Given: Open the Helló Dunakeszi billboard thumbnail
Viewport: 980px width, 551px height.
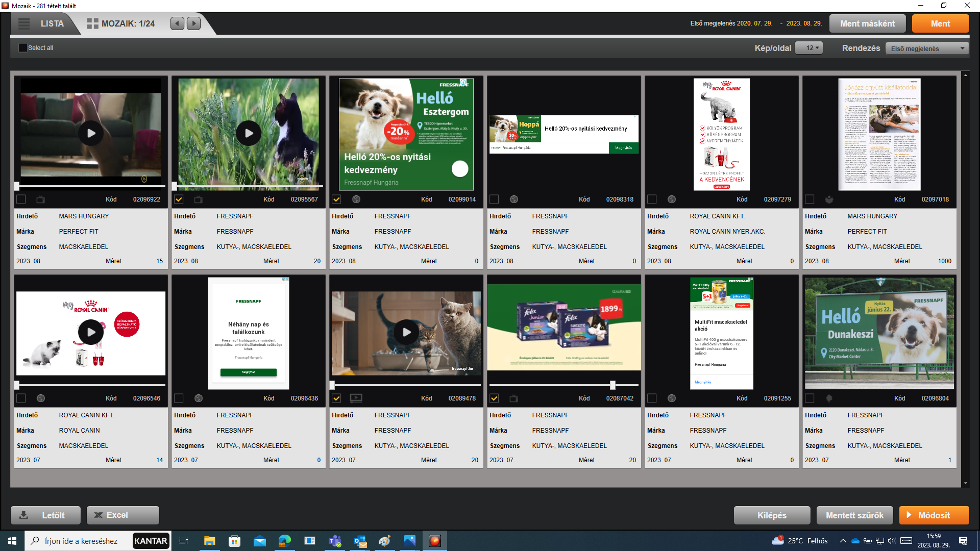Looking at the screenshot, I should click(x=879, y=333).
